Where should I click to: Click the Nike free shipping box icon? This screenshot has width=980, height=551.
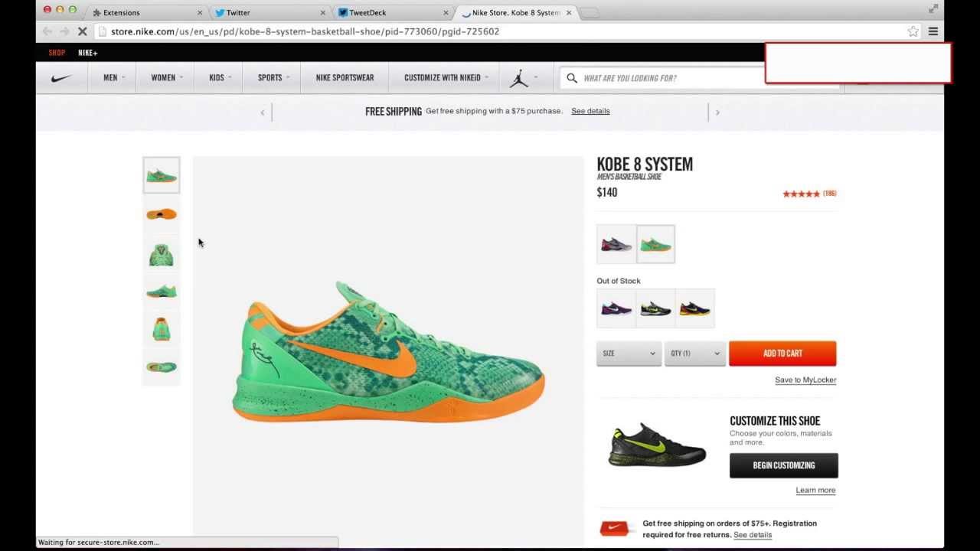(x=617, y=529)
